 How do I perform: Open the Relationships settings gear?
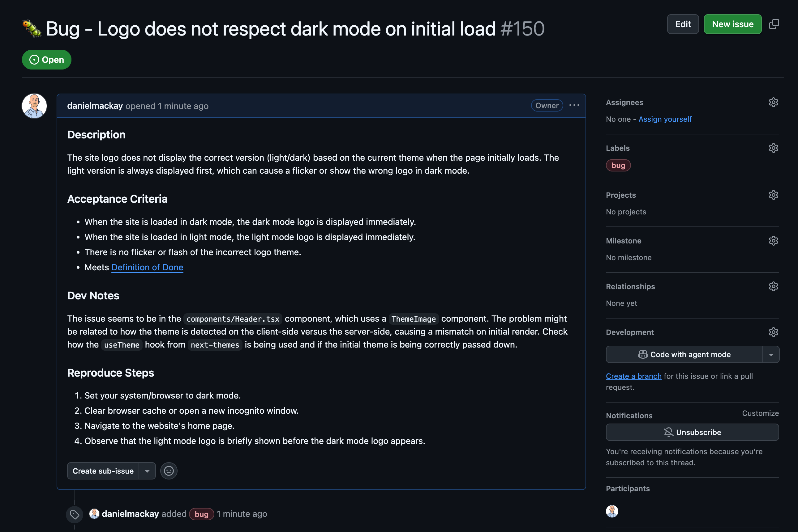773,286
